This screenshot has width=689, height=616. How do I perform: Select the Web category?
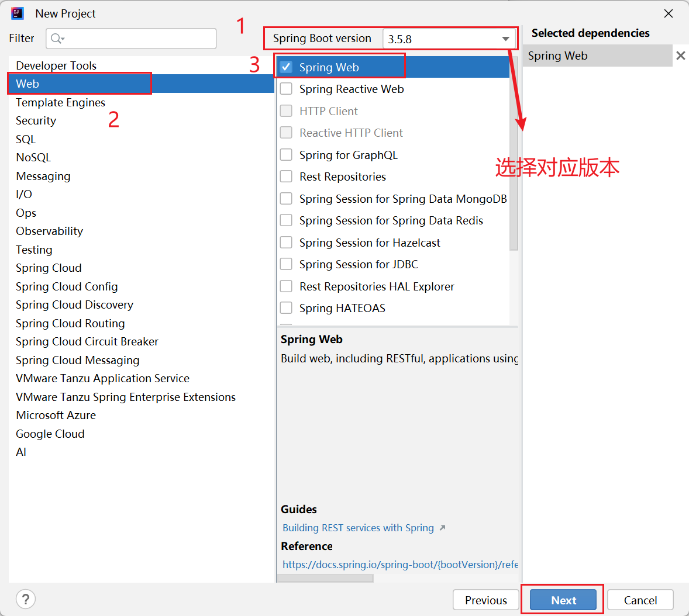coord(142,84)
